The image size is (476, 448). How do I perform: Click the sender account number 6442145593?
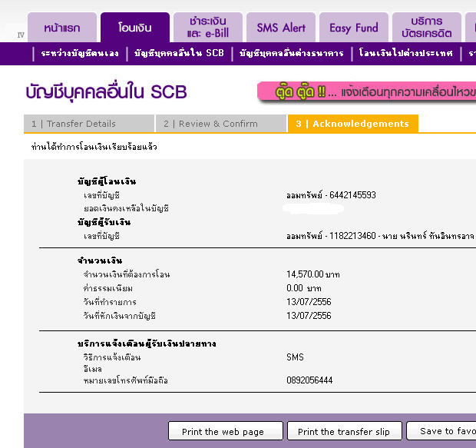point(352,195)
